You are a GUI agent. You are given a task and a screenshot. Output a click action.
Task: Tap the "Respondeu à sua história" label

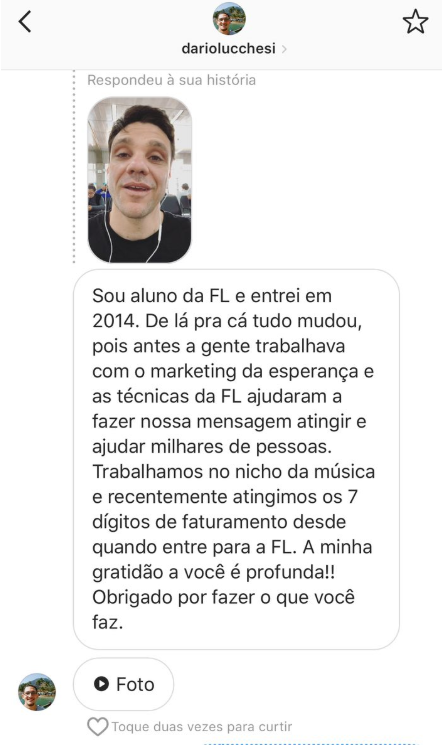click(x=171, y=80)
